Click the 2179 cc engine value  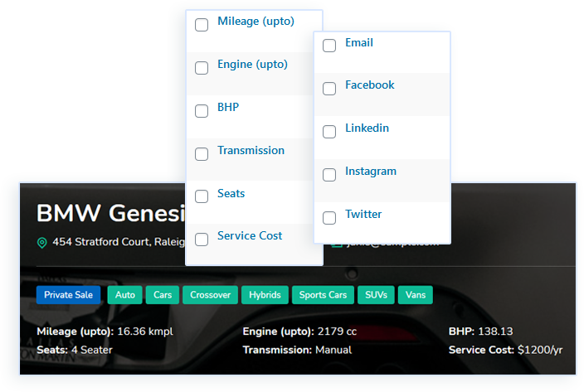click(337, 332)
